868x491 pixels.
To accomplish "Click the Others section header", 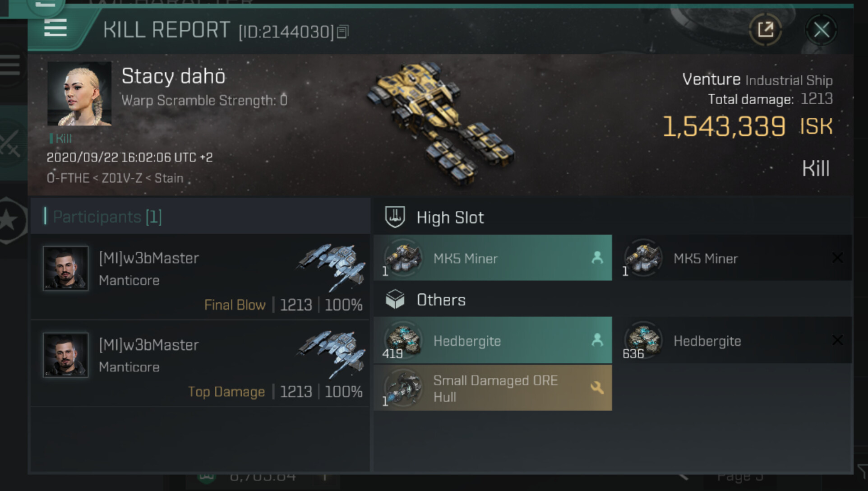I will coord(441,300).
